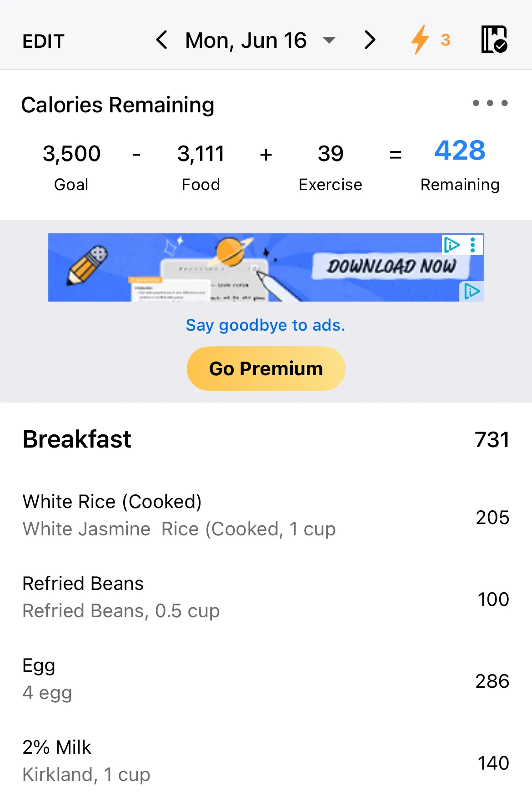
Task: Tap the lower ad play-arrow icon
Action: (472, 292)
